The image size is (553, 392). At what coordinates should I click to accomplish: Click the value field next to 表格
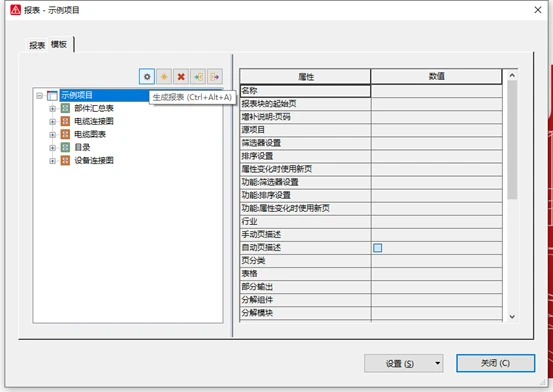pyautogui.click(x=437, y=274)
